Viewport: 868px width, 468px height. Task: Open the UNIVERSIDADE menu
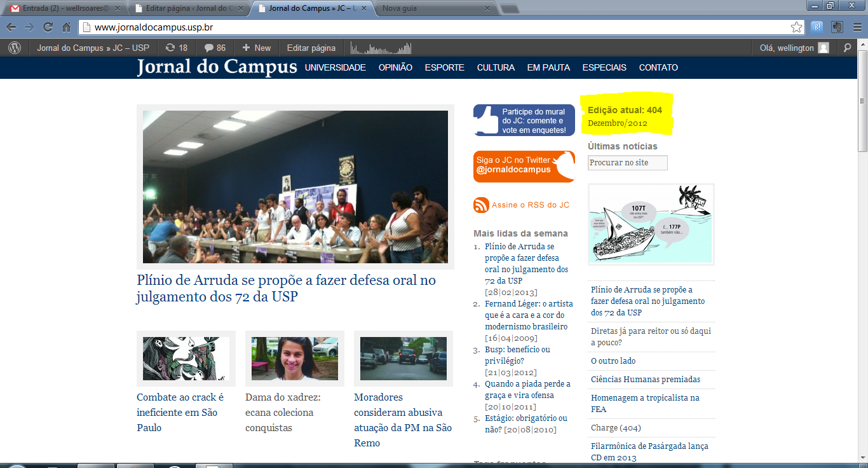pos(336,67)
